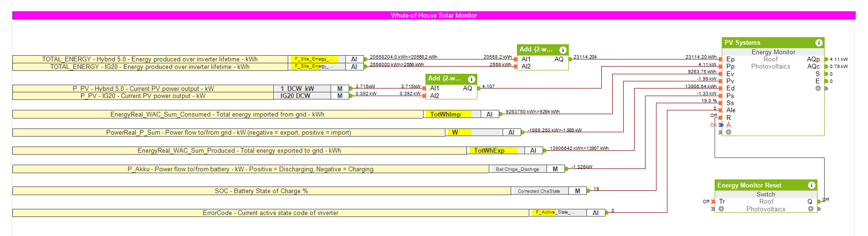Click the 23114.204 output value

[x=585, y=57]
